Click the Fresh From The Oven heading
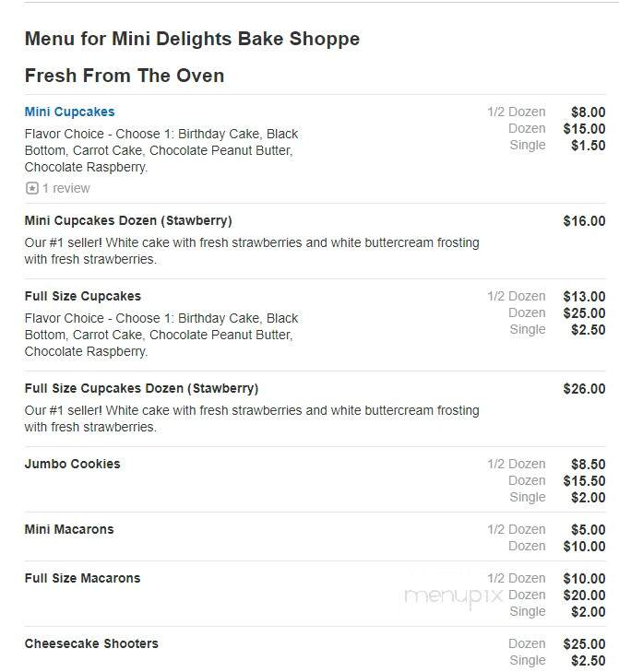 (x=125, y=76)
